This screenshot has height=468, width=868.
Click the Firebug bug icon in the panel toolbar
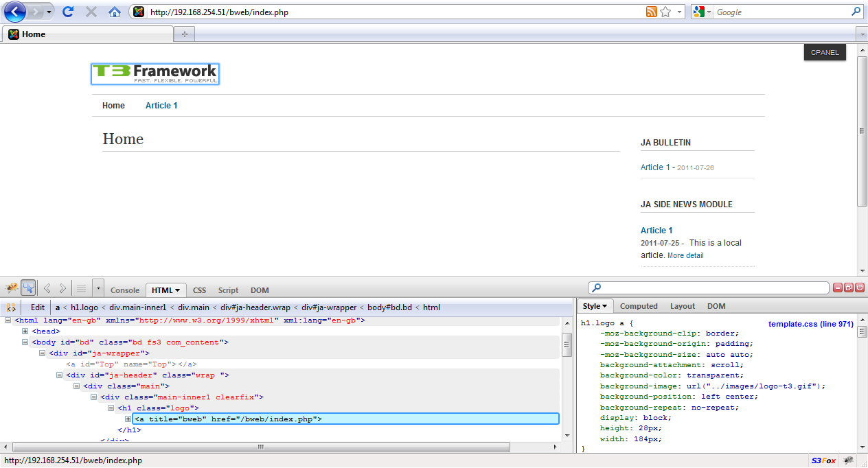point(11,288)
